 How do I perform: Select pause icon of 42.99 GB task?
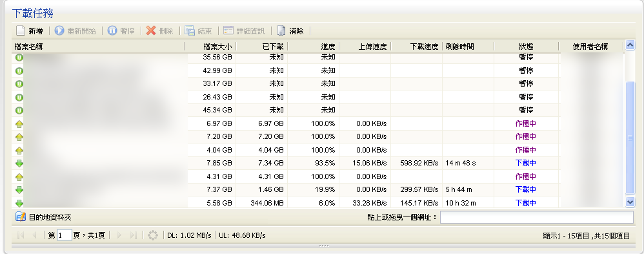pyautogui.click(x=19, y=71)
